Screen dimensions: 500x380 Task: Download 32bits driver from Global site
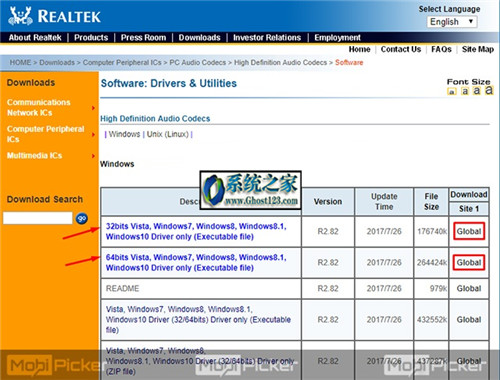pos(469,231)
